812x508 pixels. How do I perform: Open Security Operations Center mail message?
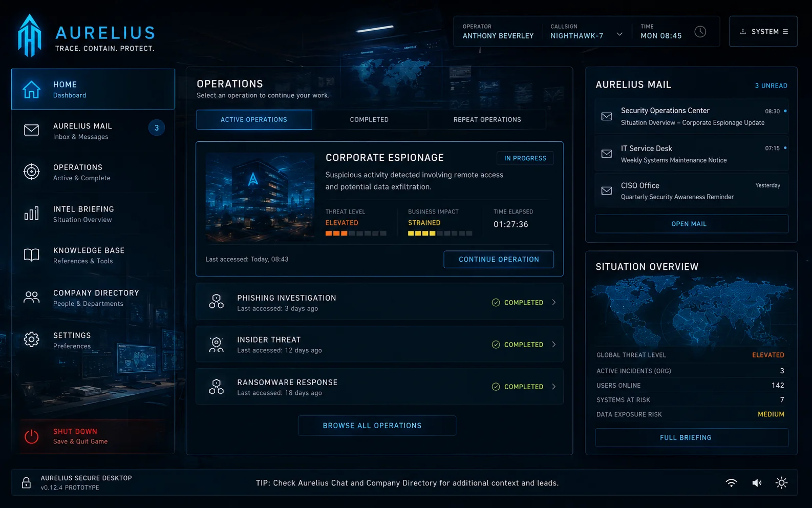click(x=692, y=116)
